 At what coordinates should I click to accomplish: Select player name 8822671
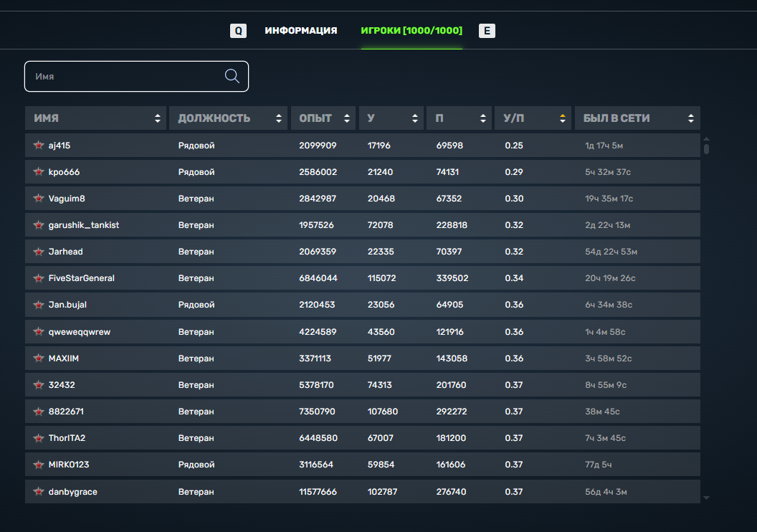(x=66, y=412)
